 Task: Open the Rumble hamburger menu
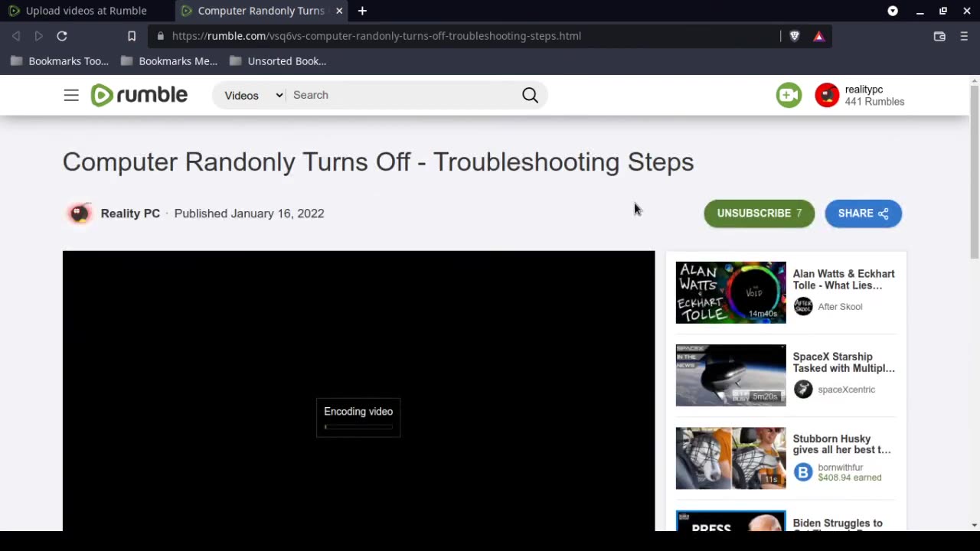71,95
